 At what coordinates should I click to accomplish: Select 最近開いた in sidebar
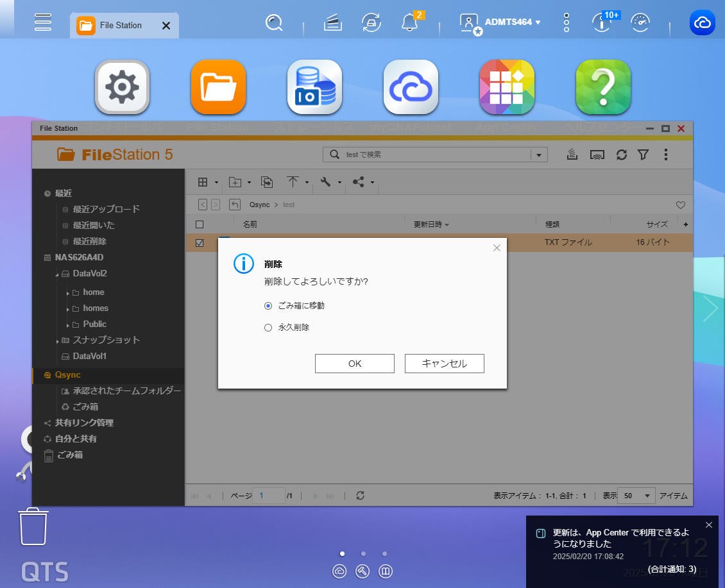pyautogui.click(x=94, y=225)
